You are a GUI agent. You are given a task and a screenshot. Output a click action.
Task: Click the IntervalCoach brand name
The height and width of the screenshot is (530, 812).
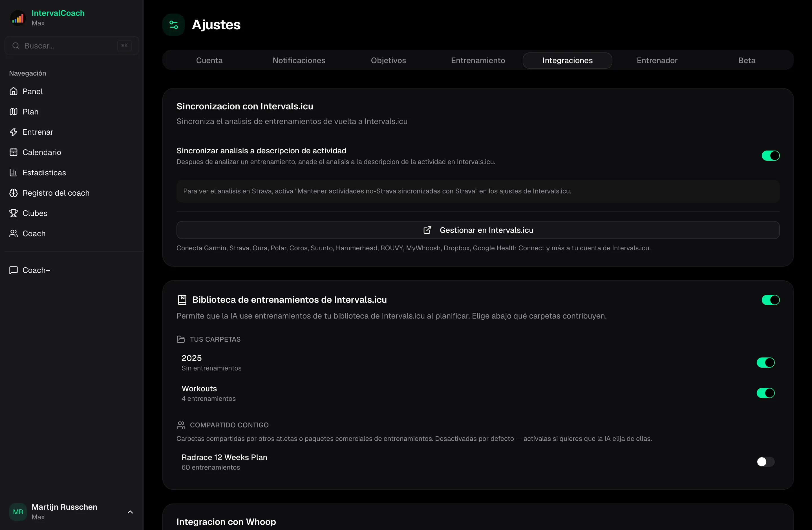[x=58, y=13]
